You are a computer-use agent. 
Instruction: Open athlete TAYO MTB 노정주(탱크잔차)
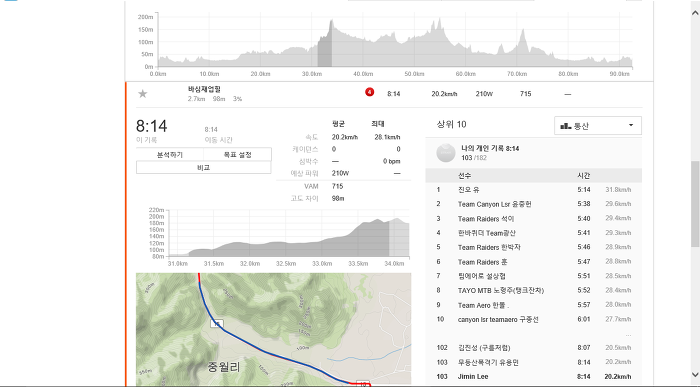[500, 291]
